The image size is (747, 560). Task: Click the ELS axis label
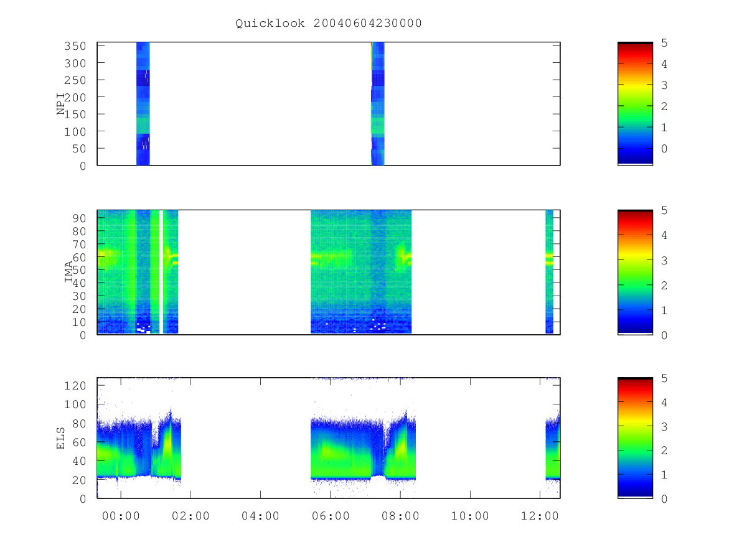(x=61, y=438)
